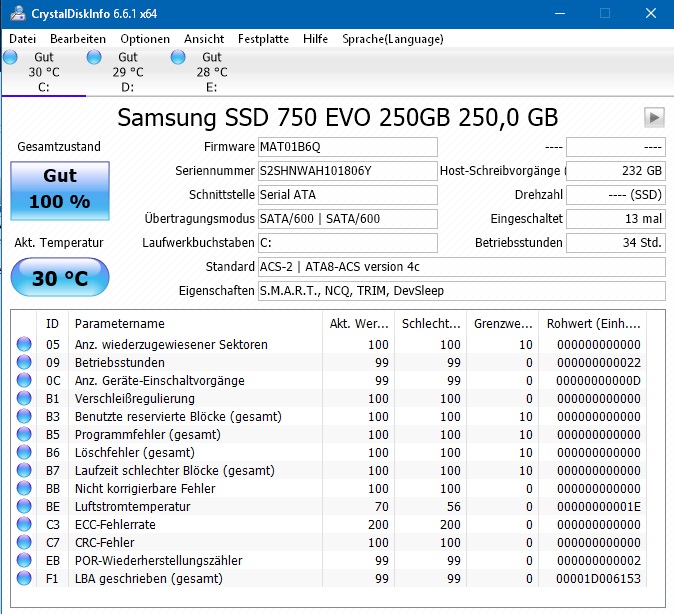Select row Anz. wiederzugewiesener Sektoren
674x614 pixels.
329,344
